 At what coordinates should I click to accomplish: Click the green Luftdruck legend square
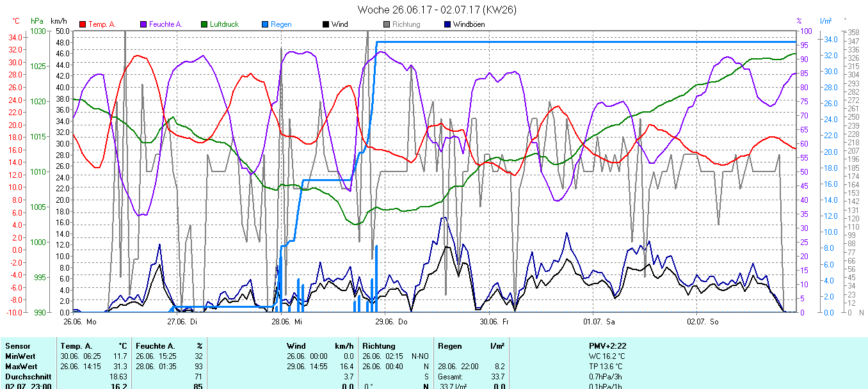point(205,24)
